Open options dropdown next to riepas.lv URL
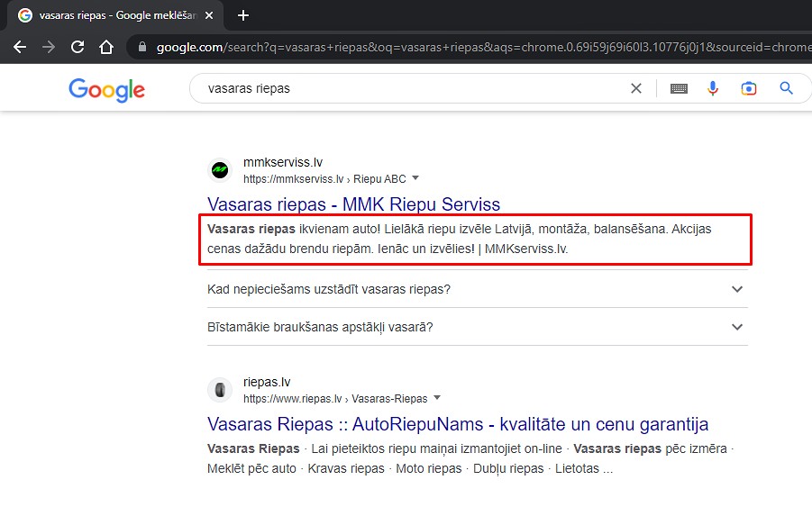 point(437,398)
